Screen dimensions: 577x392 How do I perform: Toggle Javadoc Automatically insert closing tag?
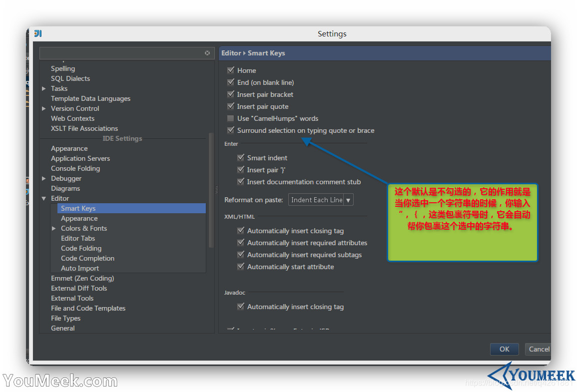[x=241, y=306]
